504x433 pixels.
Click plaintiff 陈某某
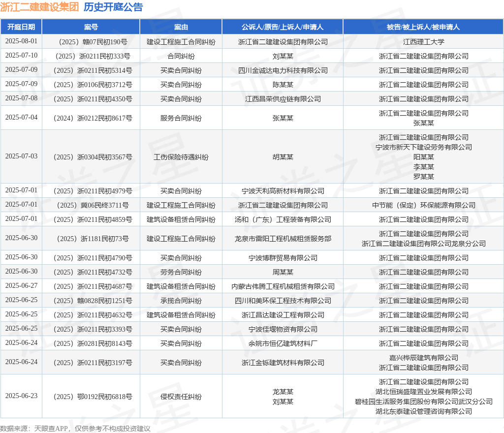(x=283, y=85)
